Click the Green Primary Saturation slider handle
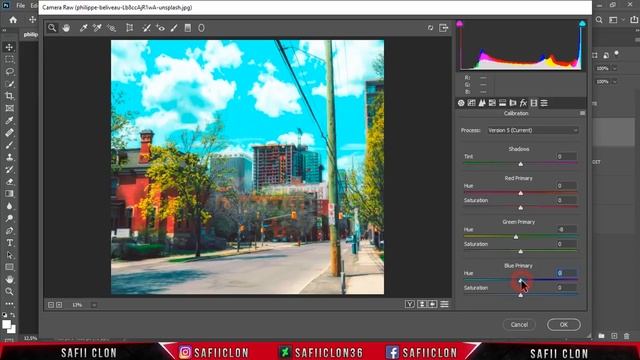The image size is (640, 360). pos(520,251)
